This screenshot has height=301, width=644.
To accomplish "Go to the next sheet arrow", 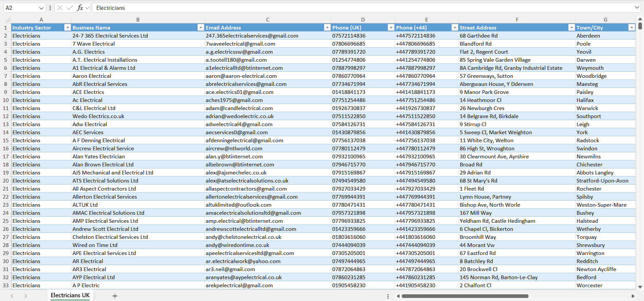I will (x=26, y=296).
